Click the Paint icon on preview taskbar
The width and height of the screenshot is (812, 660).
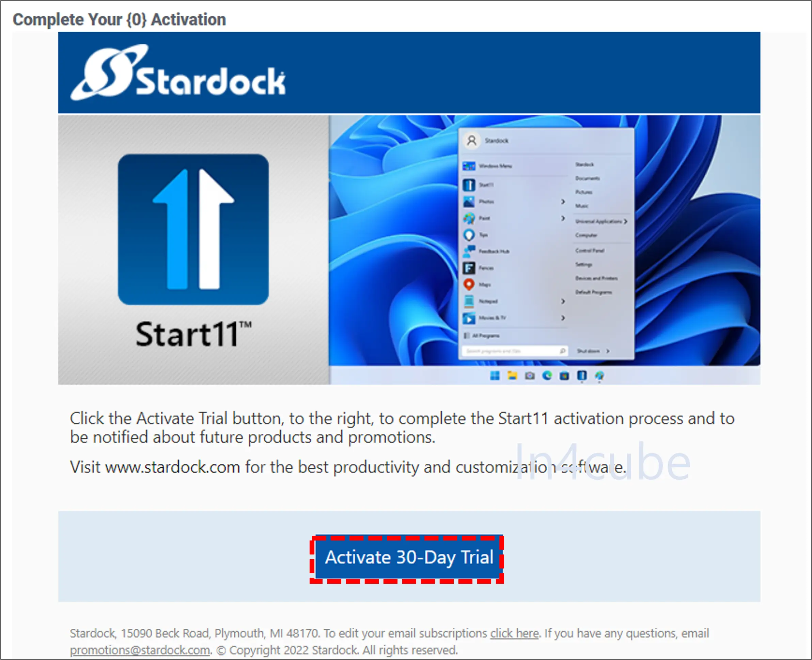click(599, 376)
